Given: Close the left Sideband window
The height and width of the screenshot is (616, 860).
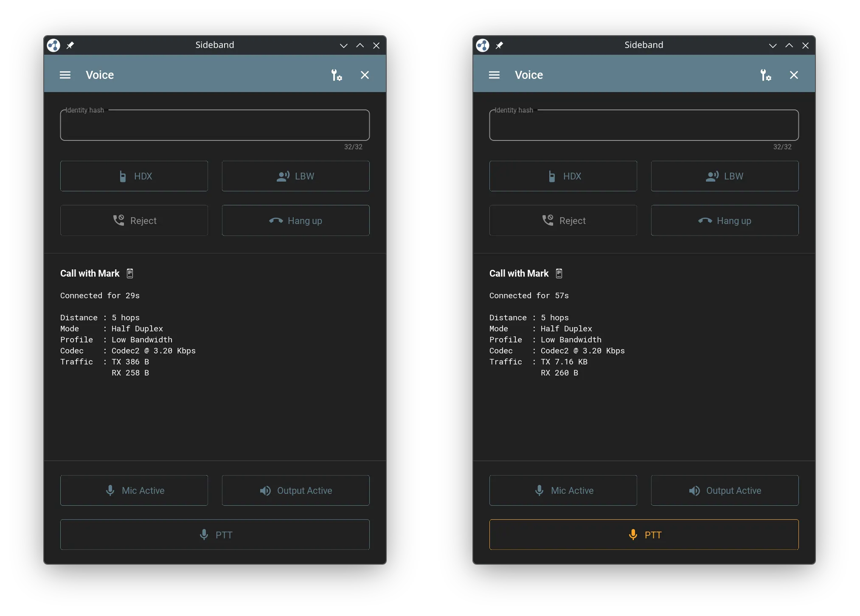Looking at the screenshot, I should pyautogui.click(x=376, y=45).
